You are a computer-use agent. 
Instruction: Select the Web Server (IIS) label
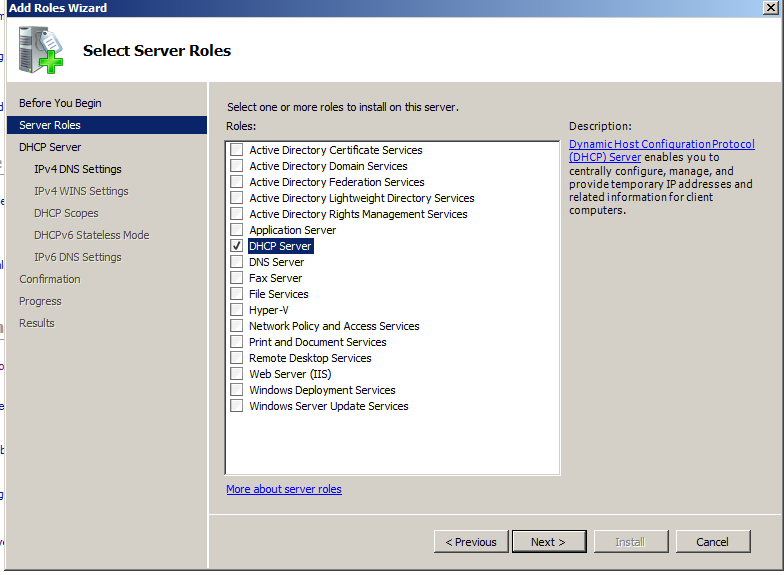[x=290, y=374]
